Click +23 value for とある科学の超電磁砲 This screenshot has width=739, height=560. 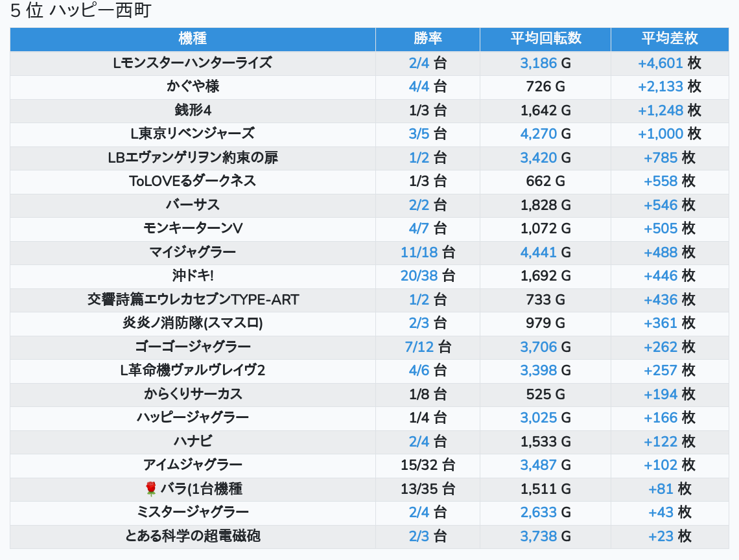click(x=661, y=536)
